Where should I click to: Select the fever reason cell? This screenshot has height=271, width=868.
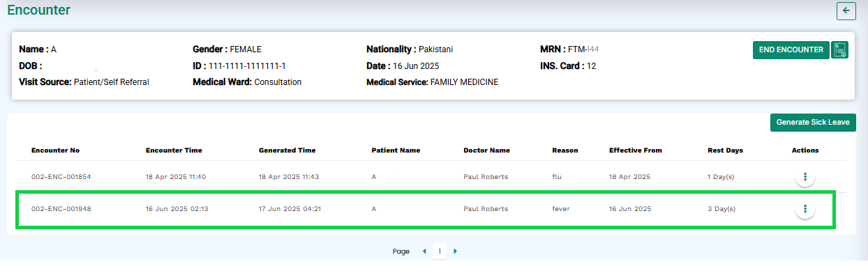click(x=561, y=209)
